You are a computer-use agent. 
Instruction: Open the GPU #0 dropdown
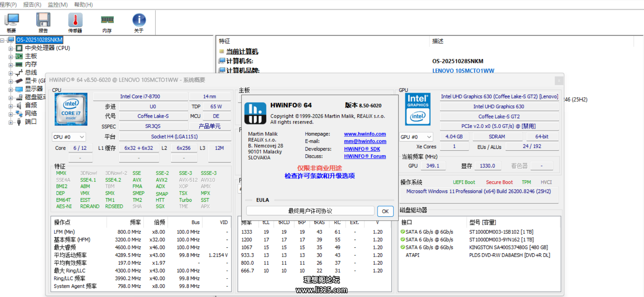tap(416, 137)
